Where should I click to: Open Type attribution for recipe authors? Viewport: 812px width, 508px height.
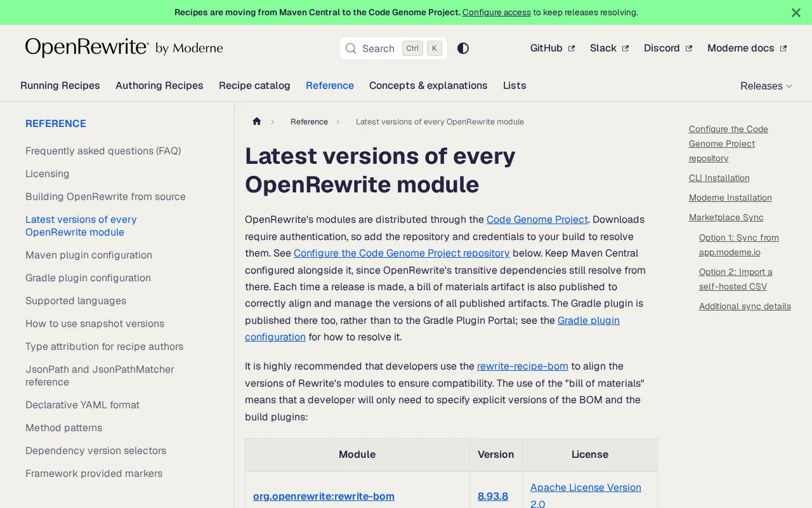coord(104,346)
